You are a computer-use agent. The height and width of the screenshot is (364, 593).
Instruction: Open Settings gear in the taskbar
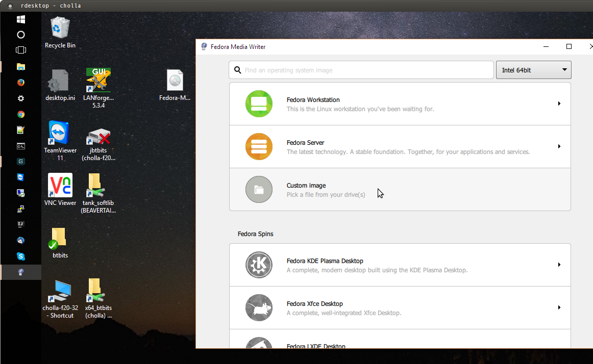coord(21,98)
